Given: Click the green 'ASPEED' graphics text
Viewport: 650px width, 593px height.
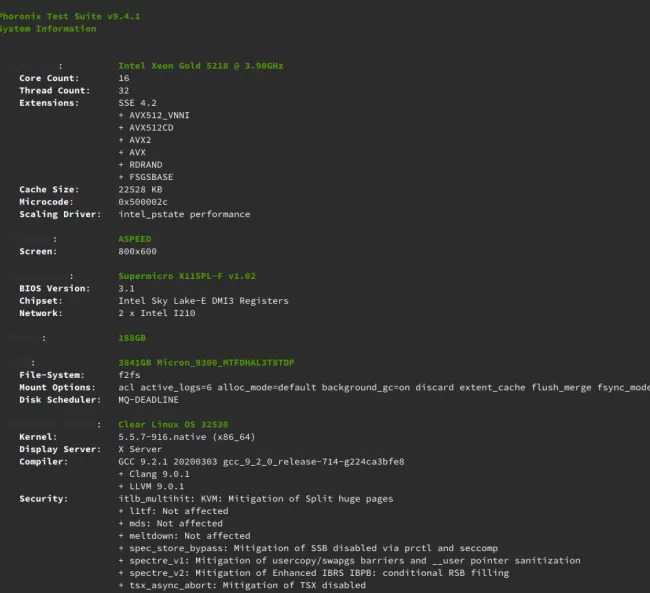Looking at the screenshot, I should tap(135, 239).
